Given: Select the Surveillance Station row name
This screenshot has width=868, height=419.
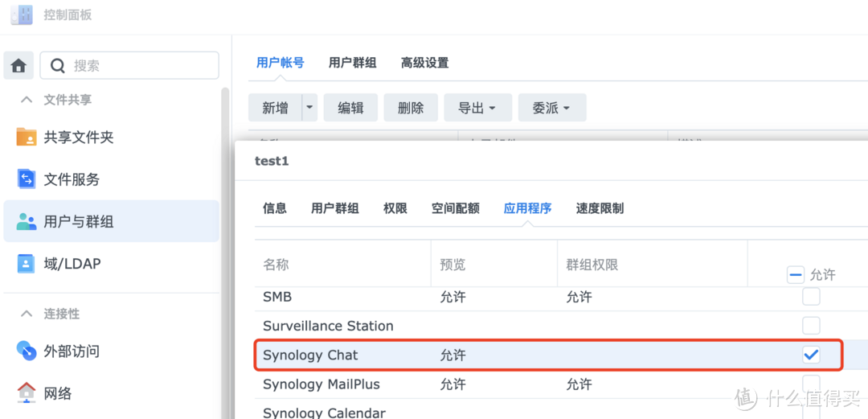Looking at the screenshot, I should click(x=328, y=326).
